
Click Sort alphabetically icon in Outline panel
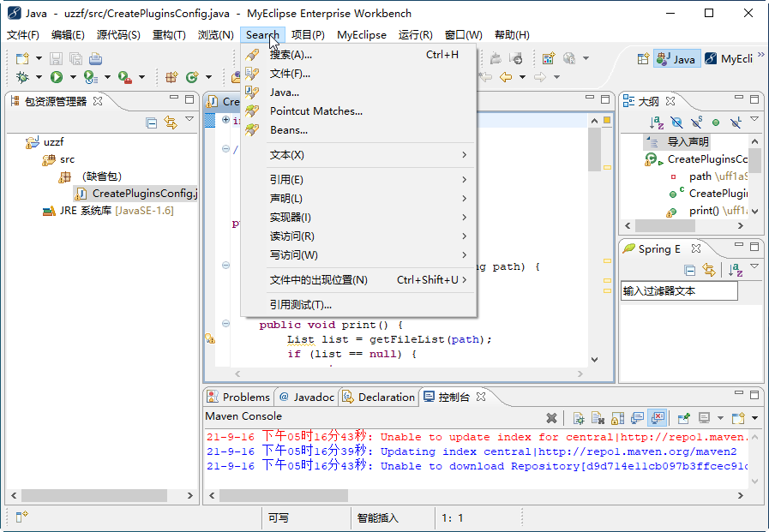click(656, 123)
